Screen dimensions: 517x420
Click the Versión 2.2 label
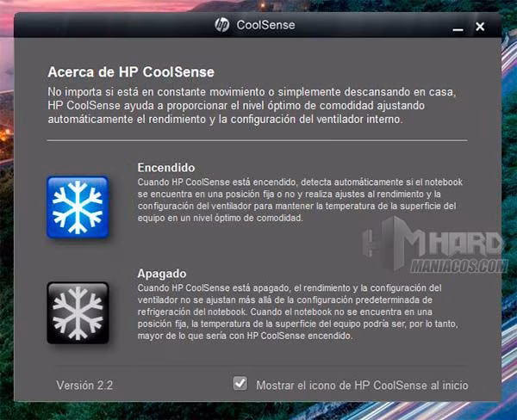[x=84, y=385]
